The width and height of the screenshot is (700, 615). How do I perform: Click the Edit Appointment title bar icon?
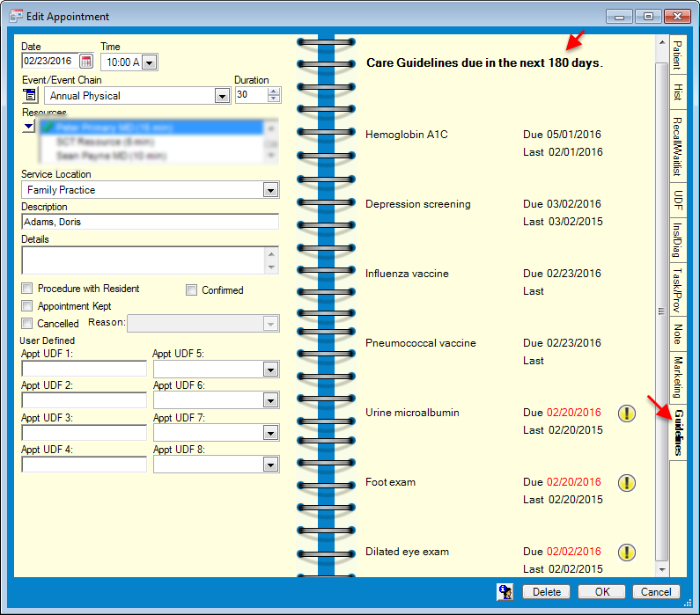click(x=16, y=16)
